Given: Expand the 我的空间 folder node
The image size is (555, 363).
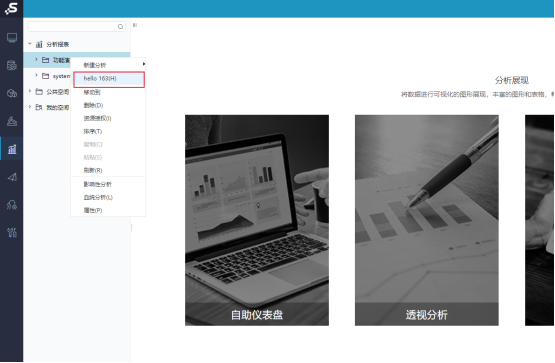Looking at the screenshot, I should 30,107.
